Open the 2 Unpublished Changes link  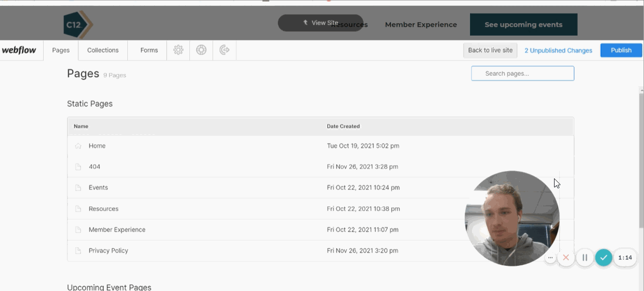558,51
